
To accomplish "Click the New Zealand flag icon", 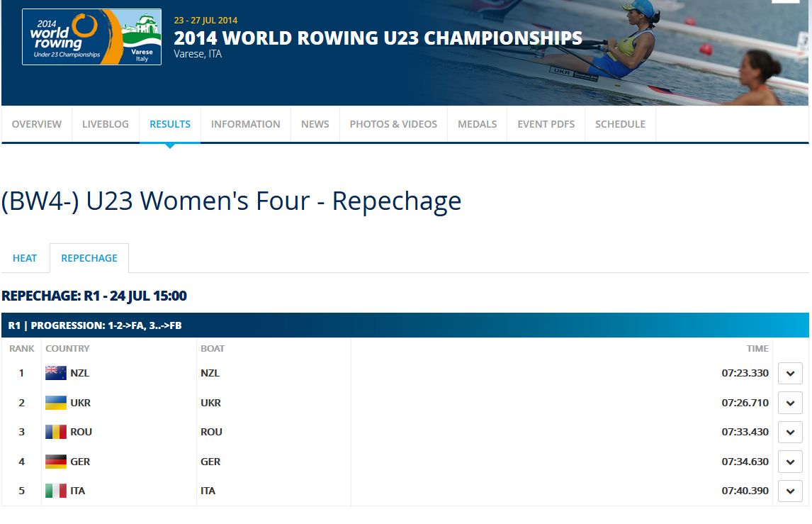I will click(56, 373).
